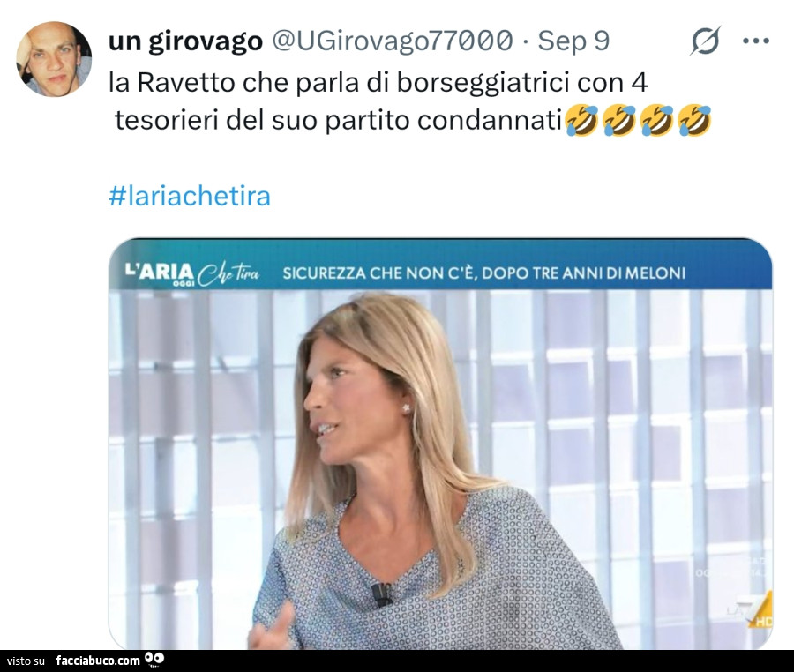Click the L'ARIA Che Tira show logo
Viewport: 794px width, 672px height.
tap(192, 273)
